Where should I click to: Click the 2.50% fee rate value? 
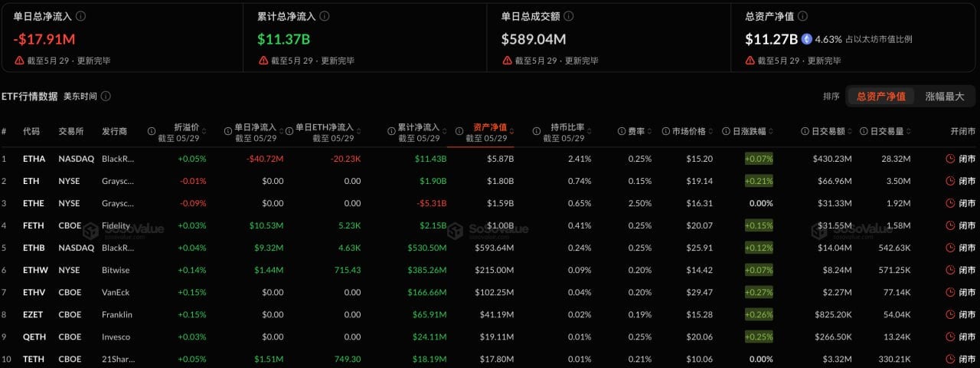click(639, 203)
